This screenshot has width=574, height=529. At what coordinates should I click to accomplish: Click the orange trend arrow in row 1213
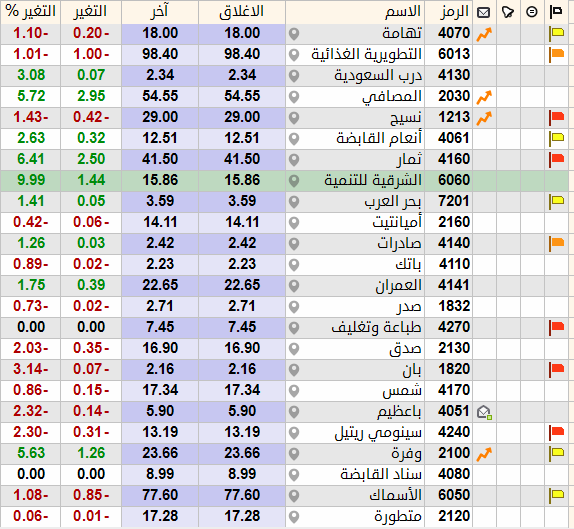pos(484,118)
